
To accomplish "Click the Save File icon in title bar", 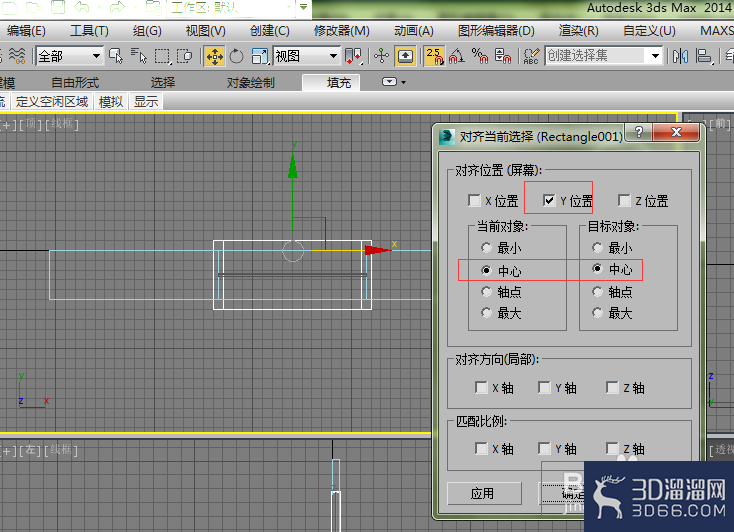I will click(58, 7).
